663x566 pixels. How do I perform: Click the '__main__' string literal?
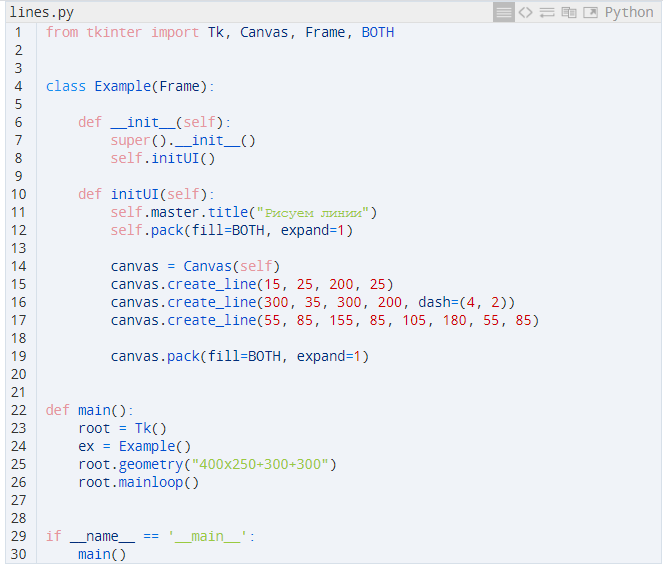point(207,536)
